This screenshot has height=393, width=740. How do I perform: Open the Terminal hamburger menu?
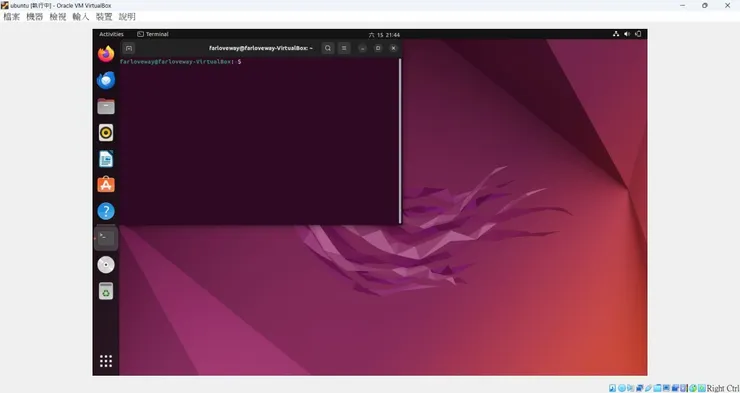click(x=344, y=48)
